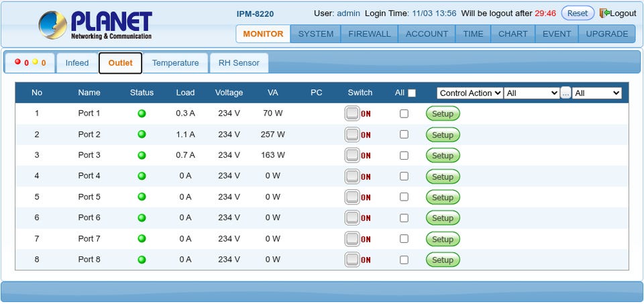Image resolution: width=644 pixels, height=304 pixels.
Task: Click Port 6 green status light
Action: coord(142,217)
